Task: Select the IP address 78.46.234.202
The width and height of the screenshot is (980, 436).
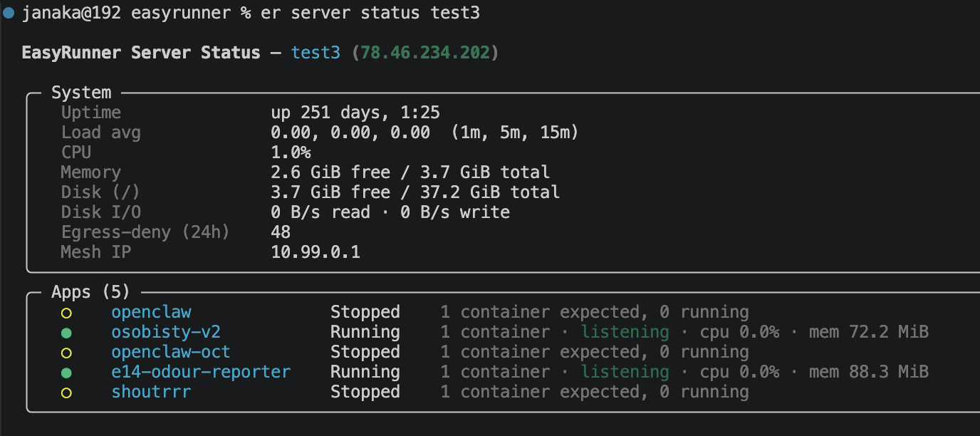Action: [425, 53]
